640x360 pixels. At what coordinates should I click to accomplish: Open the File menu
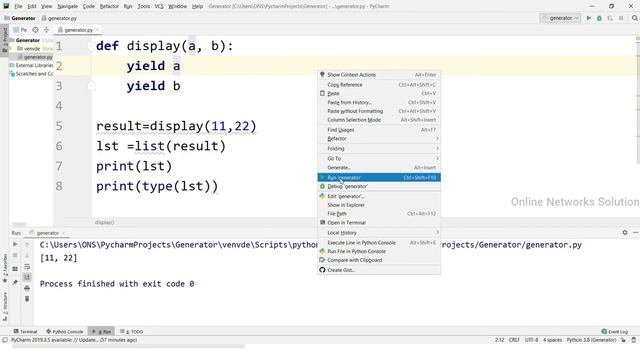pos(18,6)
